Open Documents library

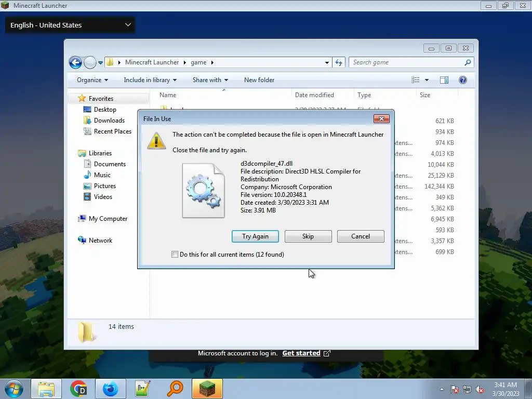pos(110,164)
